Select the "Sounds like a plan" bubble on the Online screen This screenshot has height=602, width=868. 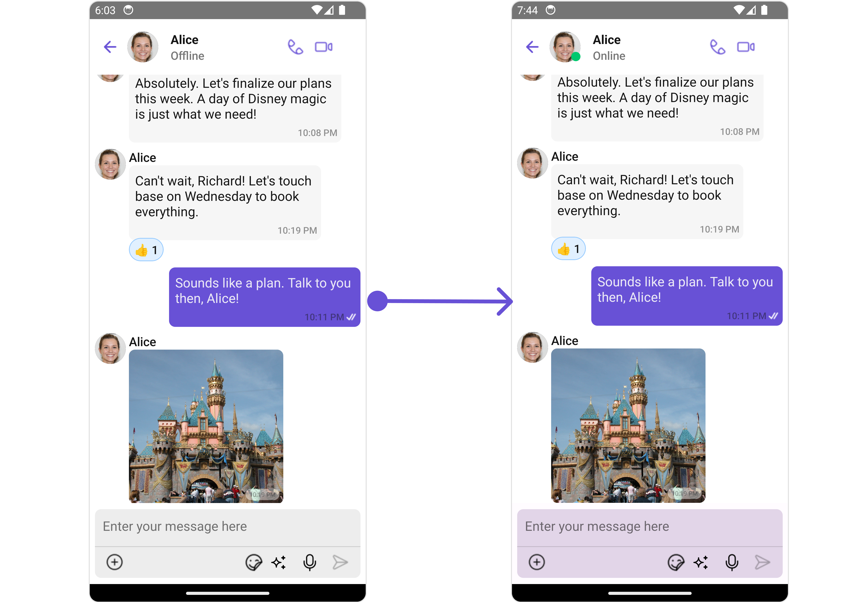click(x=687, y=296)
